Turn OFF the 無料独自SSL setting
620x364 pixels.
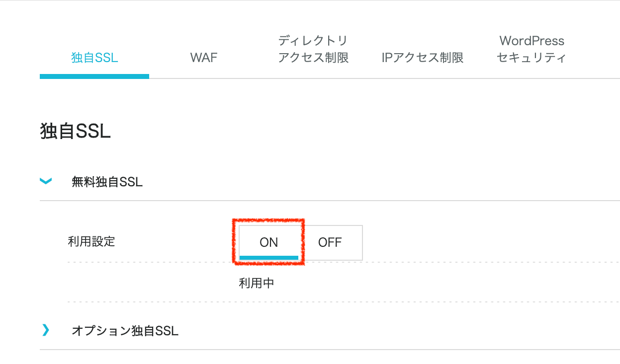(x=329, y=242)
